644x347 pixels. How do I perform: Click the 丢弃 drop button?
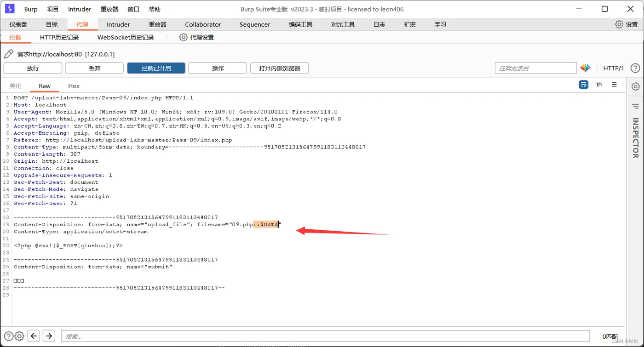[x=94, y=68]
